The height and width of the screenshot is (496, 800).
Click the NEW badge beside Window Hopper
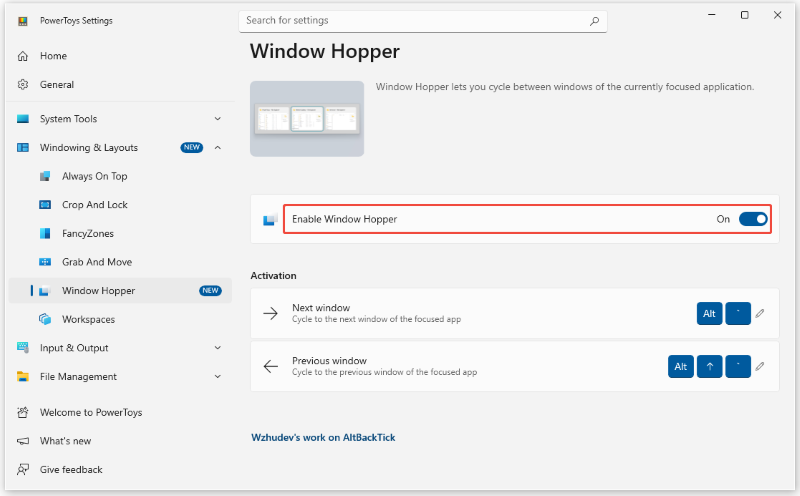(x=210, y=291)
